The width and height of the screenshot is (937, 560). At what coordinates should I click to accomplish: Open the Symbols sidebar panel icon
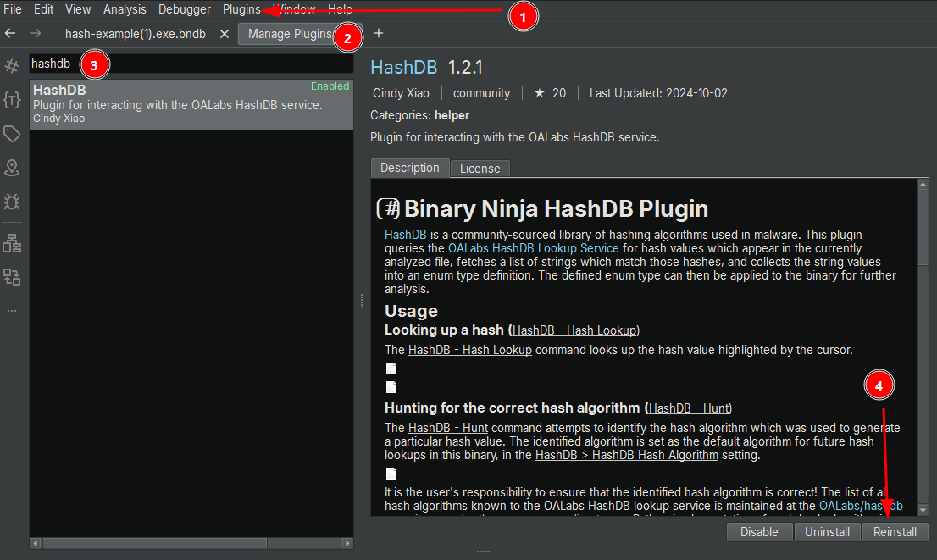coord(12,66)
